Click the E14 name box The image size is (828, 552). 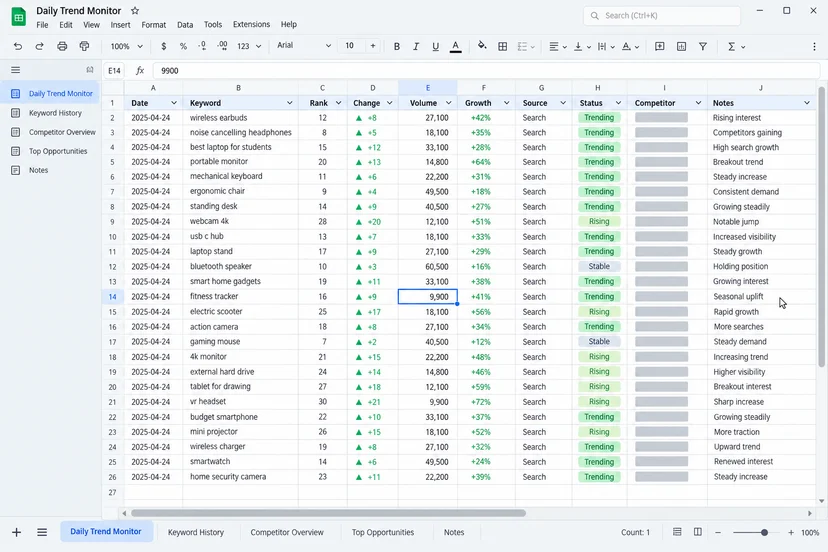tap(114, 70)
